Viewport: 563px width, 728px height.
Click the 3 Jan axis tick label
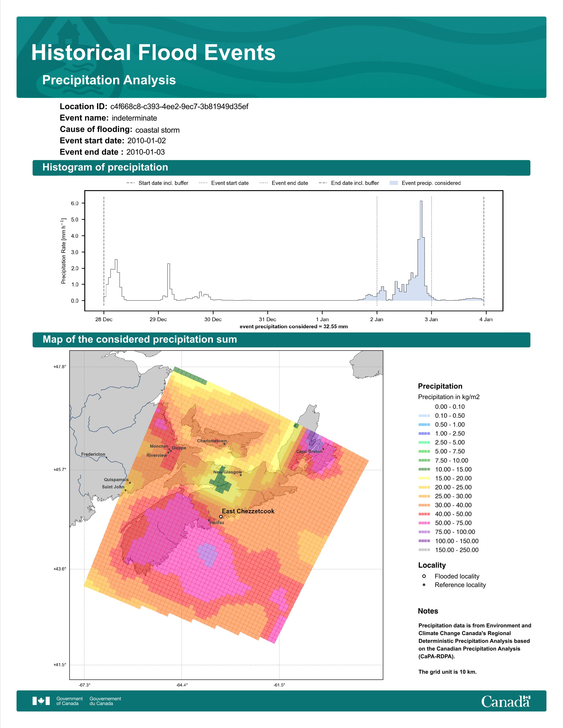pos(431,319)
